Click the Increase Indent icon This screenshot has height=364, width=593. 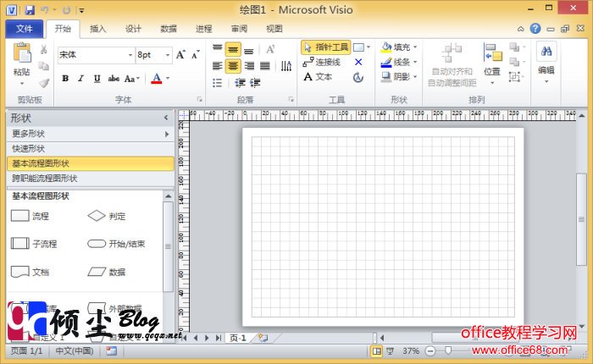[255, 83]
